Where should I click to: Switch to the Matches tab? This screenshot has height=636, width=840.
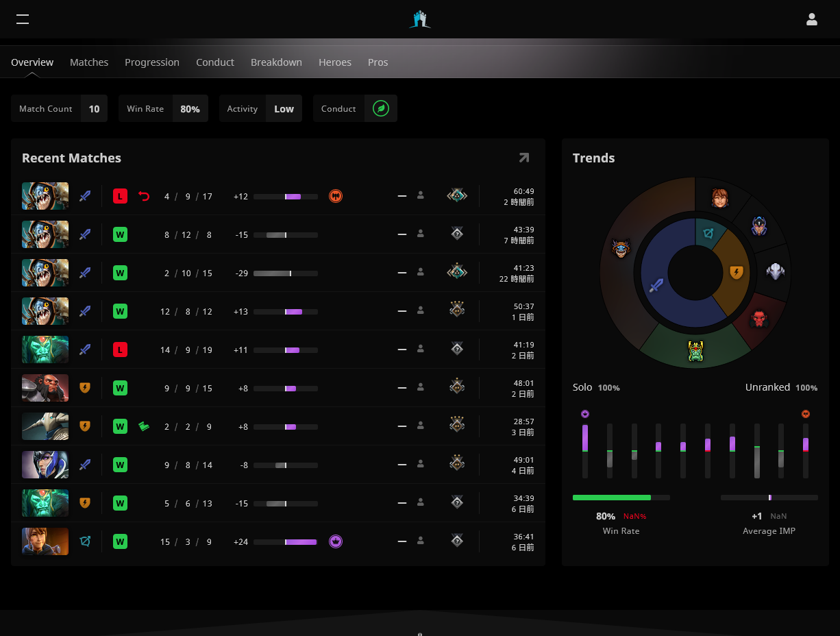tap(89, 62)
